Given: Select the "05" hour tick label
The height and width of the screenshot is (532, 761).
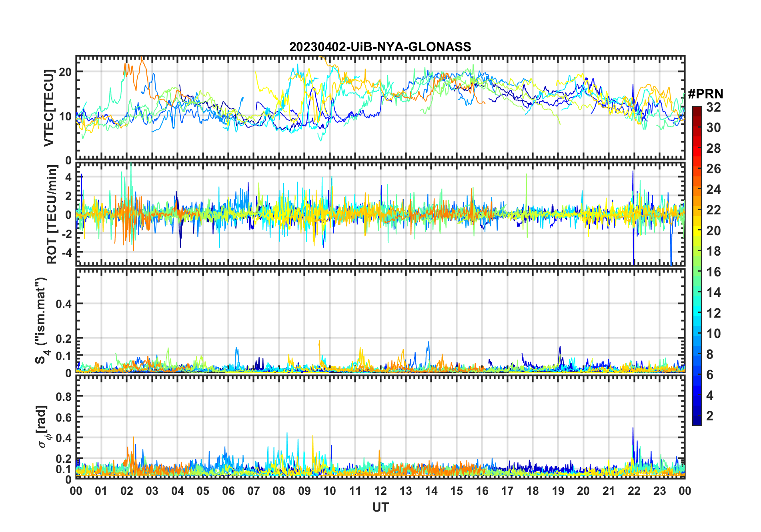Looking at the screenshot, I should [203, 491].
